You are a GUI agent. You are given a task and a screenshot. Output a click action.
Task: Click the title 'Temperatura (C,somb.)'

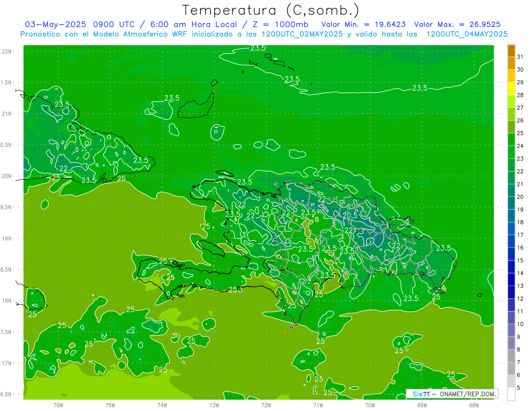270,10
